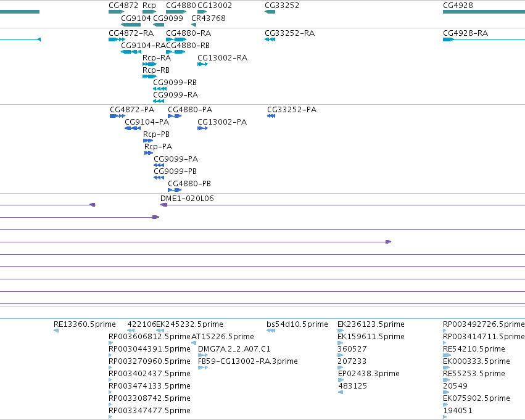Click the CG13002-RA transcript glyph

coord(202,64)
